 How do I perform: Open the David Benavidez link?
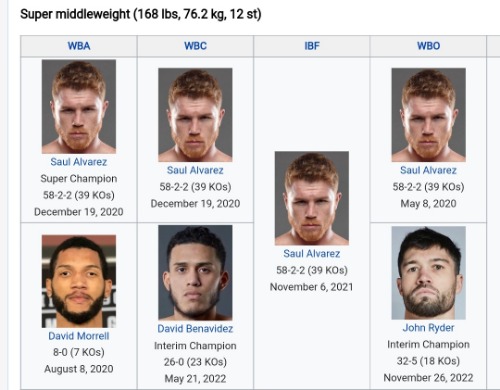coord(195,329)
